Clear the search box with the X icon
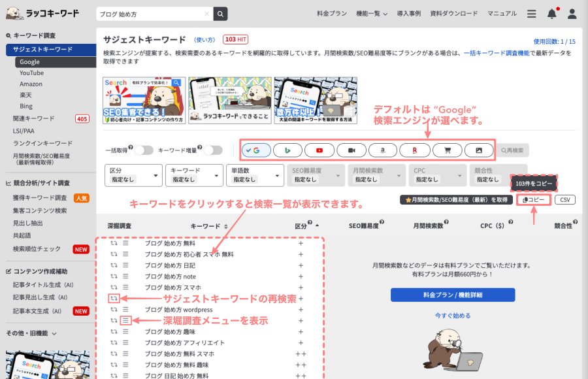The height and width of the screenshot is (379, 588). 206,14
